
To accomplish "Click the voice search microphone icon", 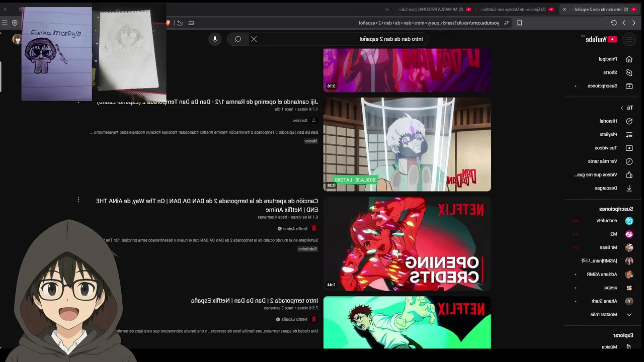I will point(215,39).
